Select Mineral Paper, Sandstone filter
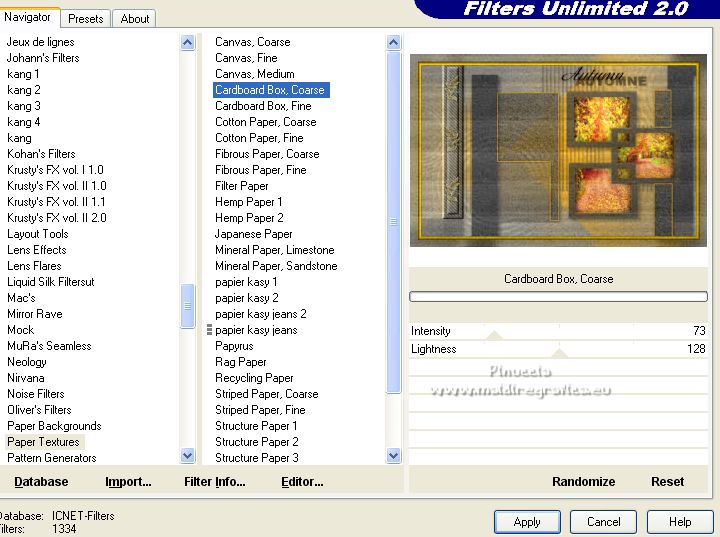The height and width of the screenshot is (537, 720). 276,266
